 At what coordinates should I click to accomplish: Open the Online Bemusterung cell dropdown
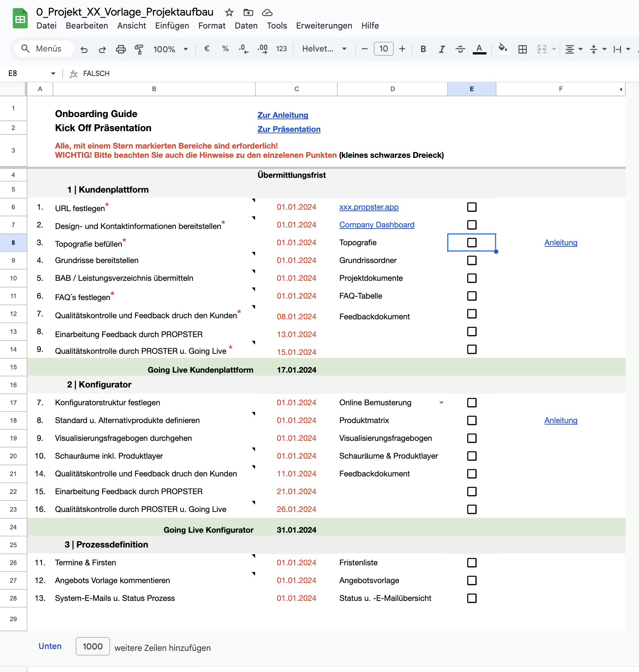(x=441, y=403)
